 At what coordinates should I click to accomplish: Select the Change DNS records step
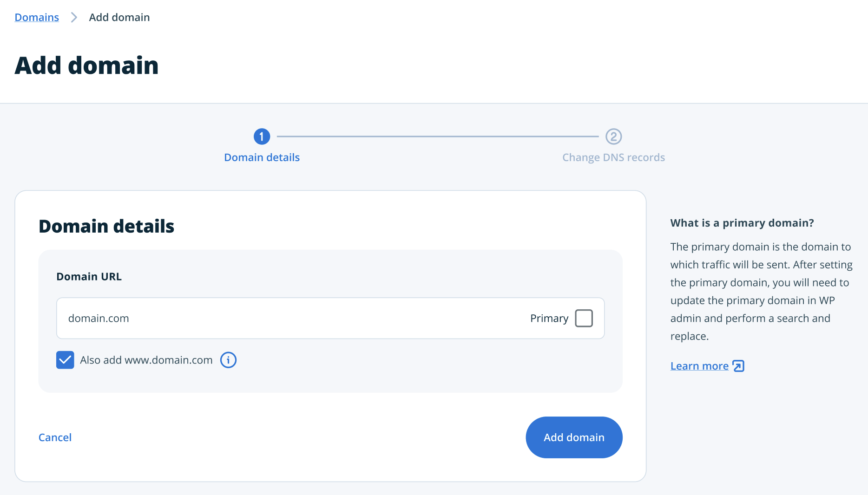tap(614, 157)
